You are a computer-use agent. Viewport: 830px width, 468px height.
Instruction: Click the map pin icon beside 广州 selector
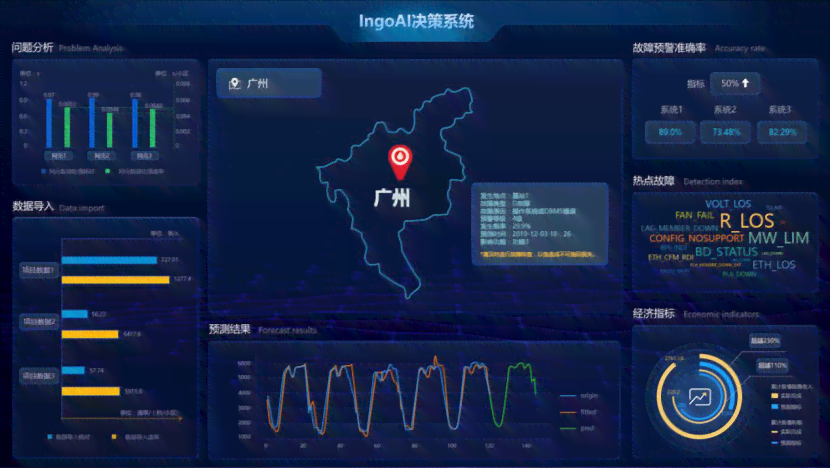(234, 84)
